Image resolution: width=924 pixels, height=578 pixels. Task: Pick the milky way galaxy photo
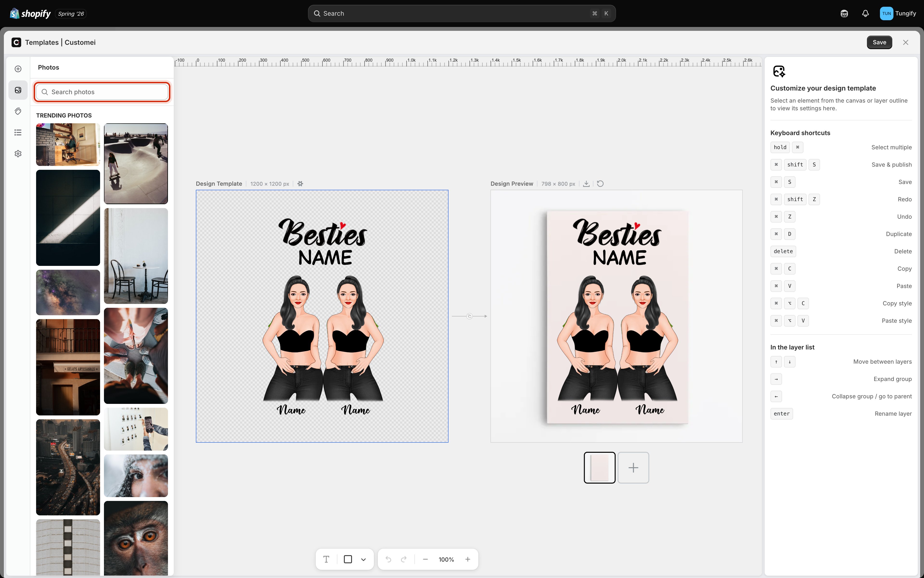[x=68, y=292]
